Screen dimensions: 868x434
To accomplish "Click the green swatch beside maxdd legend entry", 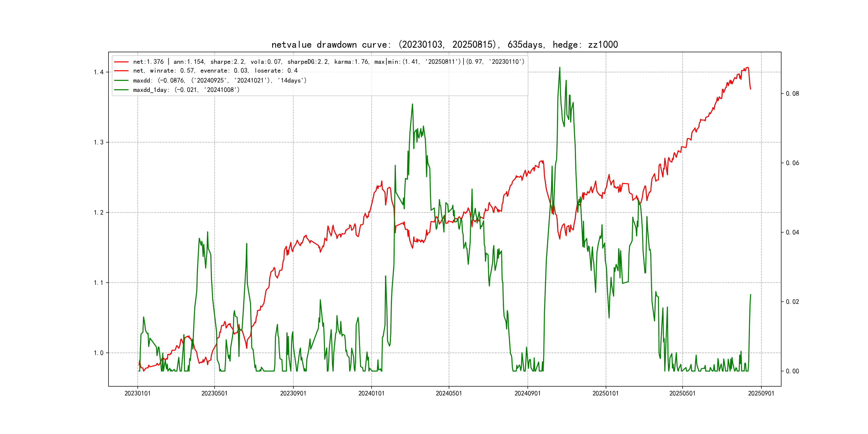I will [121, 81].
